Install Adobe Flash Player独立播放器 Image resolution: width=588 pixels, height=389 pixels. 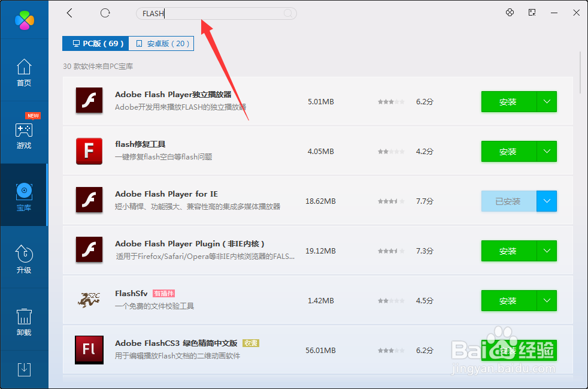click(x=508, y=102)
